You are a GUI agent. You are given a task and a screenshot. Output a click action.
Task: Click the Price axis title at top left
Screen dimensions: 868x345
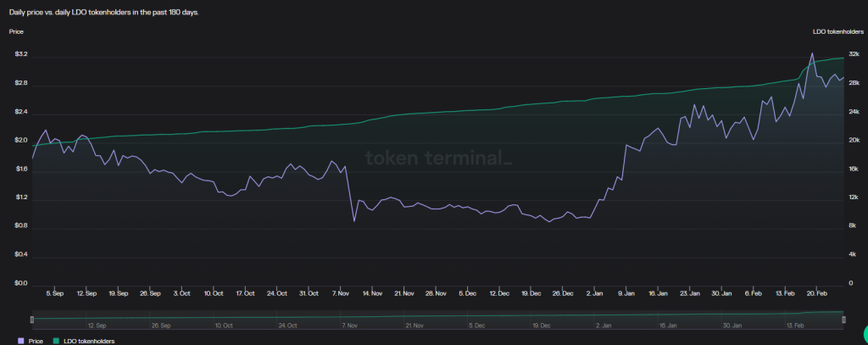[x=16, y=31]
